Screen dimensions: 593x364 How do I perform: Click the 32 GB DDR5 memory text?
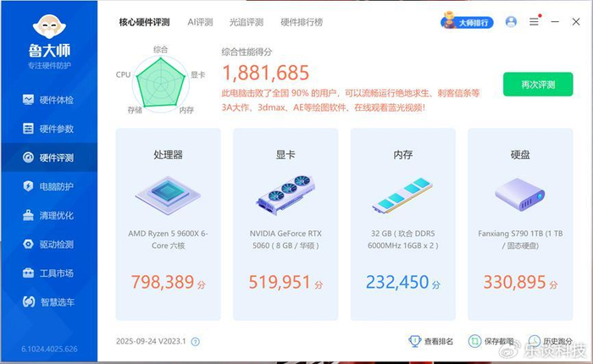tap(402, 240)
